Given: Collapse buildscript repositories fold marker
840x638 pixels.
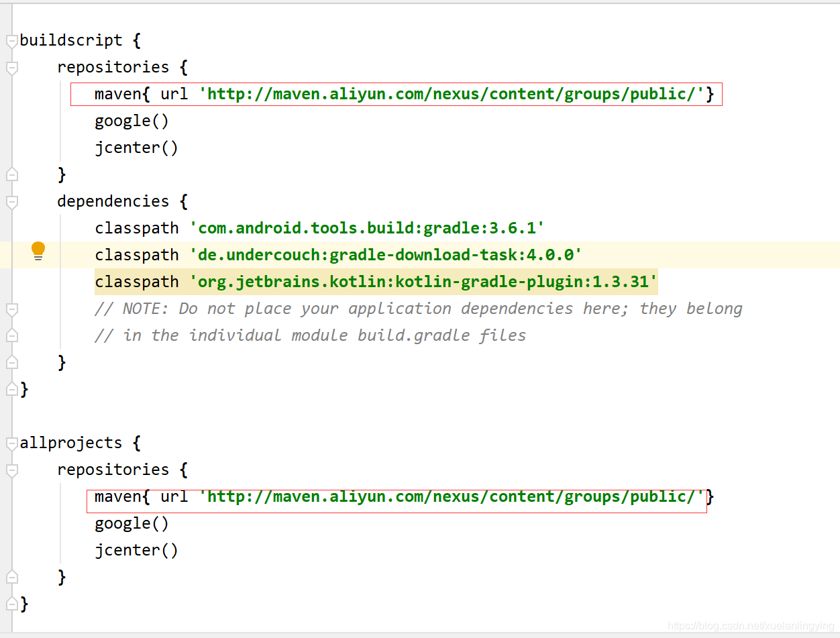Looking at the screenshot, I should click(11, 68).
